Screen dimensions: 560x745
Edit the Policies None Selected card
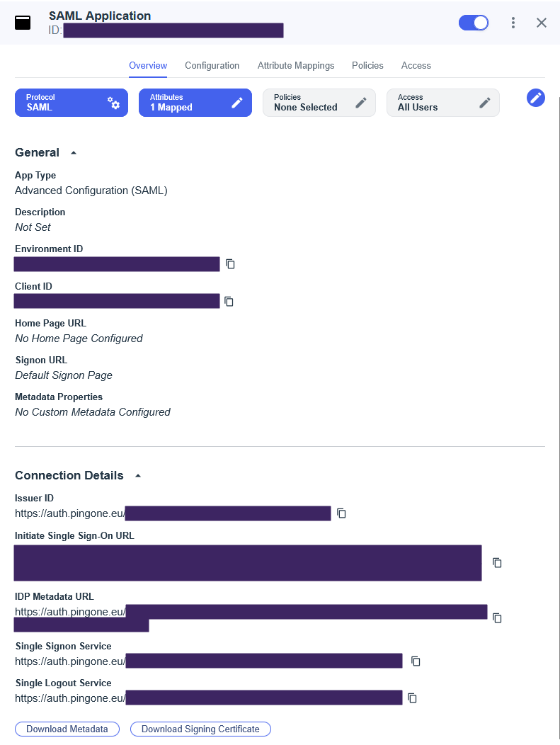point(319,103)
